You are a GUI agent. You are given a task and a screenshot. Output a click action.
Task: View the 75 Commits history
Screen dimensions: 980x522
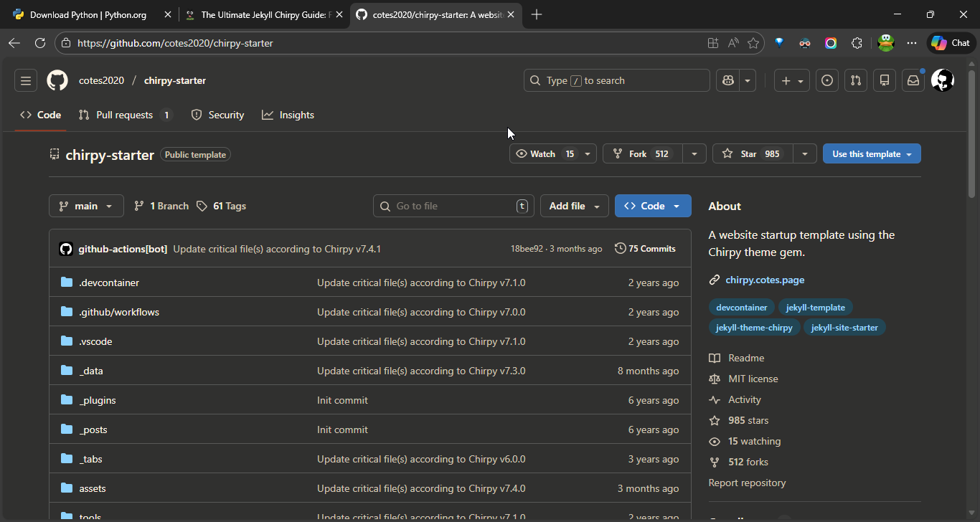[645, 249]
